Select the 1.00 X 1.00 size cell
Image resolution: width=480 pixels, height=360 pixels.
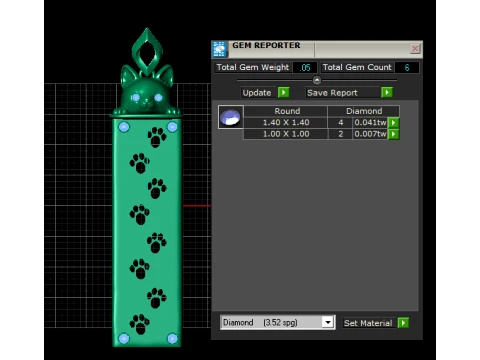pos(286,134)
